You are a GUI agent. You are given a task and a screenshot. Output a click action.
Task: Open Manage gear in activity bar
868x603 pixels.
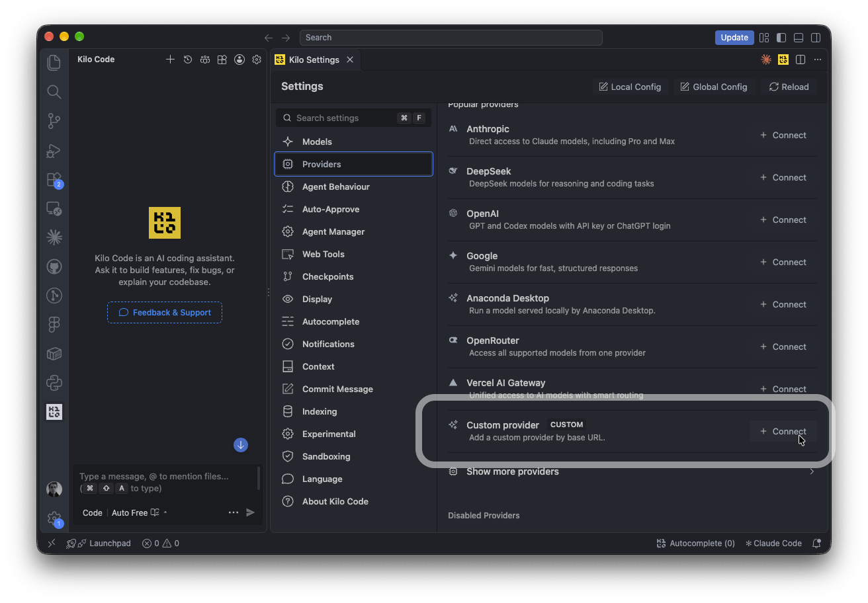pos(54,519)
